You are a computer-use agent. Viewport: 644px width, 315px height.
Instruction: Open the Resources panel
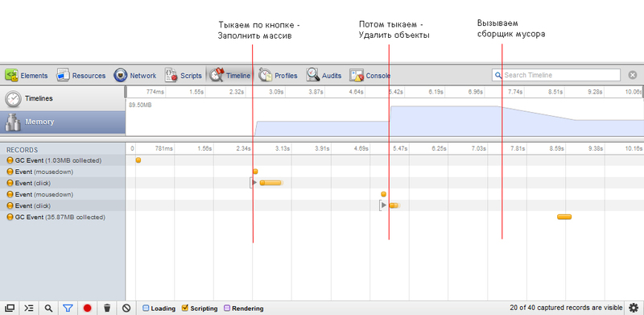(81, 76)
